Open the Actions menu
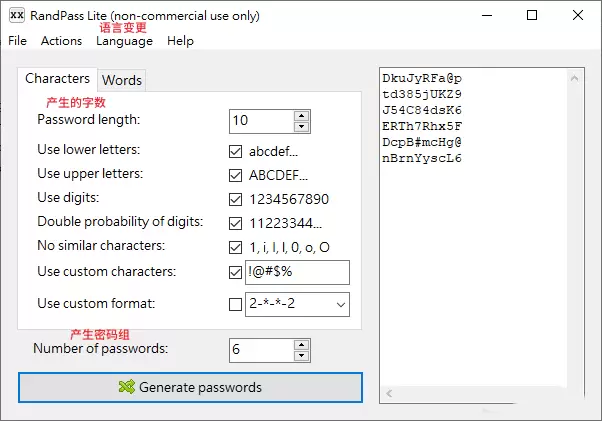Viewport: 602px width, 421px height. tap(61, 41)
